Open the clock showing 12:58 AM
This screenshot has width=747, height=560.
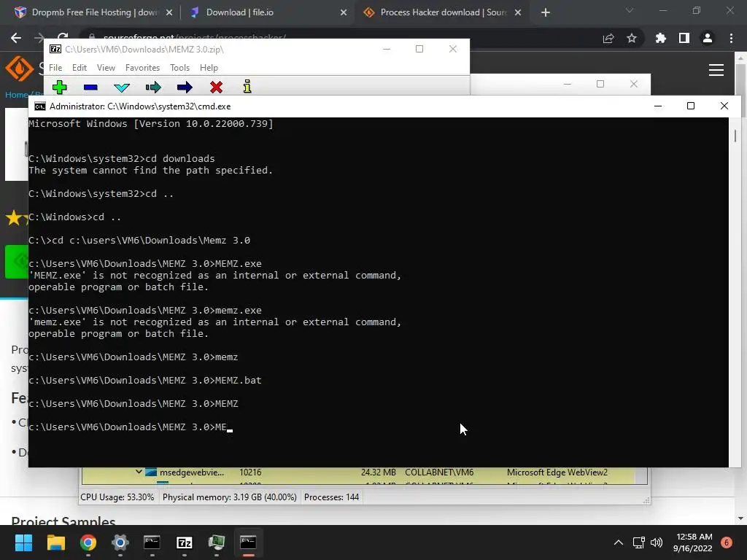click(x=693, y=542)
